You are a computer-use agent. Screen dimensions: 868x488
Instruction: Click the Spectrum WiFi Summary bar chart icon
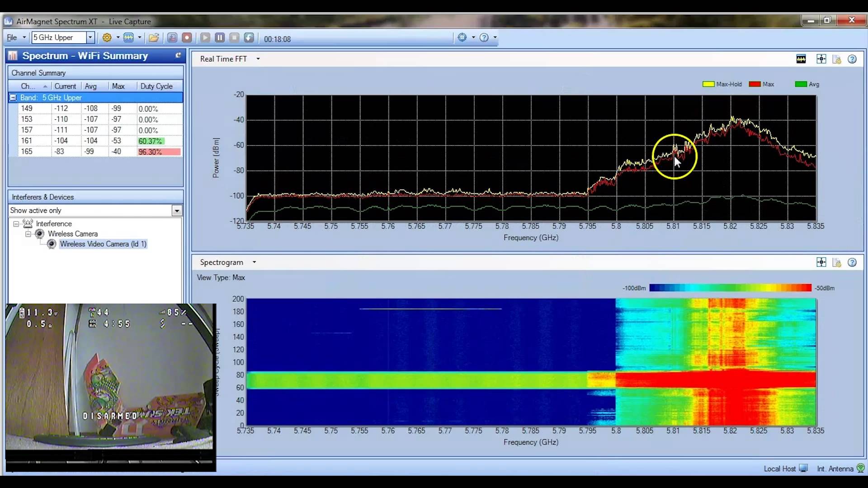(13, 56)
